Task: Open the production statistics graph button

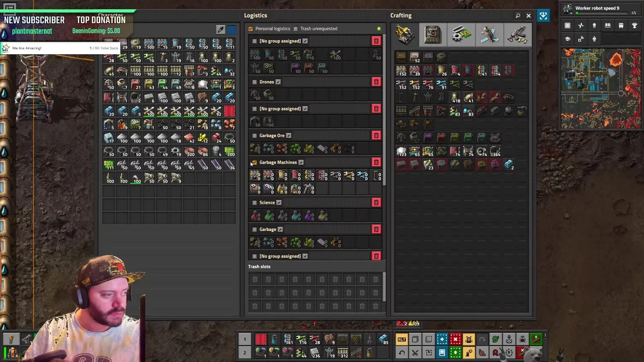Action: [581, 26]
